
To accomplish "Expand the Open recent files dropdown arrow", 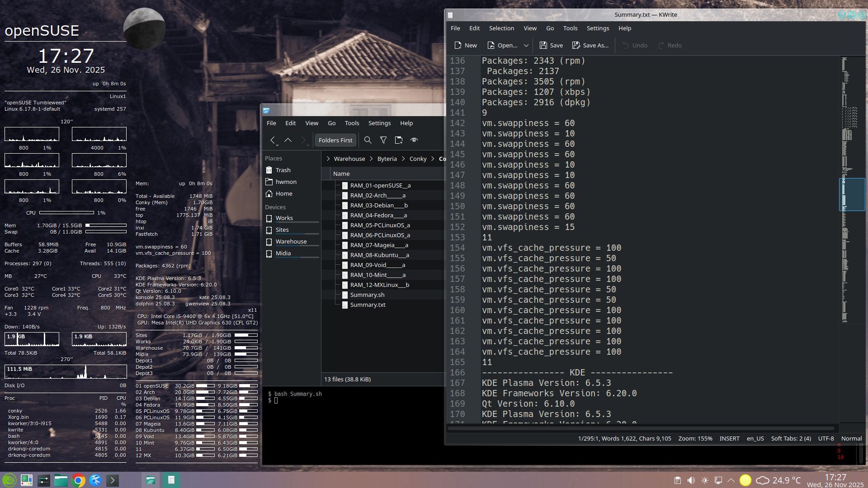I will click(526, 45).
